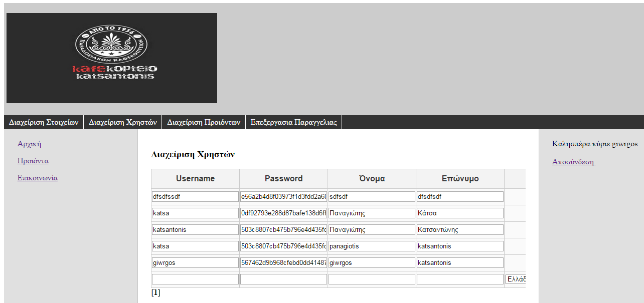
Task: Click the Αποσύνδεση logout link
Action: coord(574,162)
